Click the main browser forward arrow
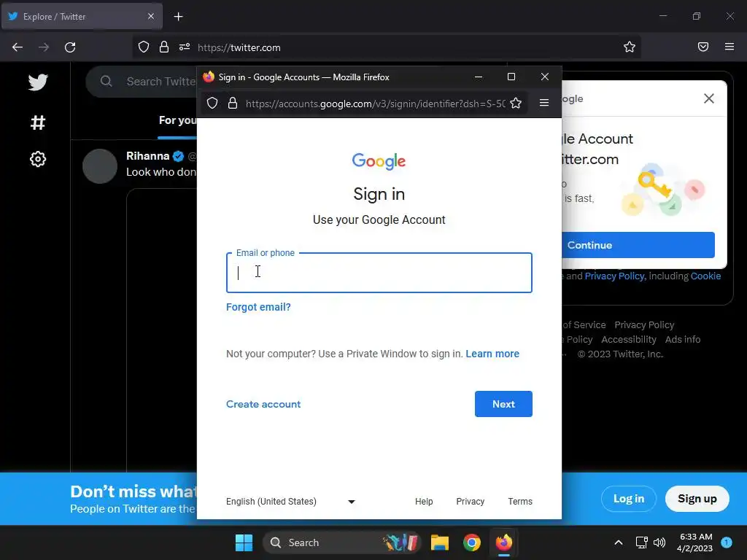 44,47
